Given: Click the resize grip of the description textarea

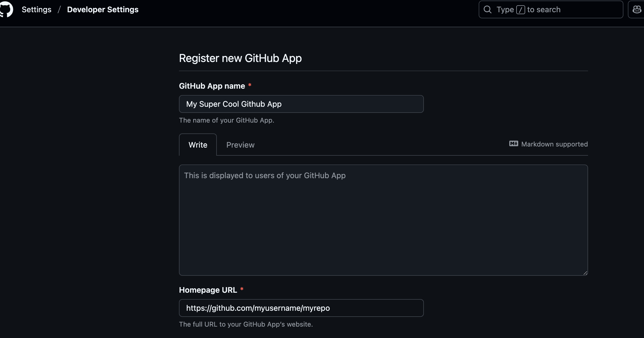Looking at the screenshot, I should click(585, 273).
